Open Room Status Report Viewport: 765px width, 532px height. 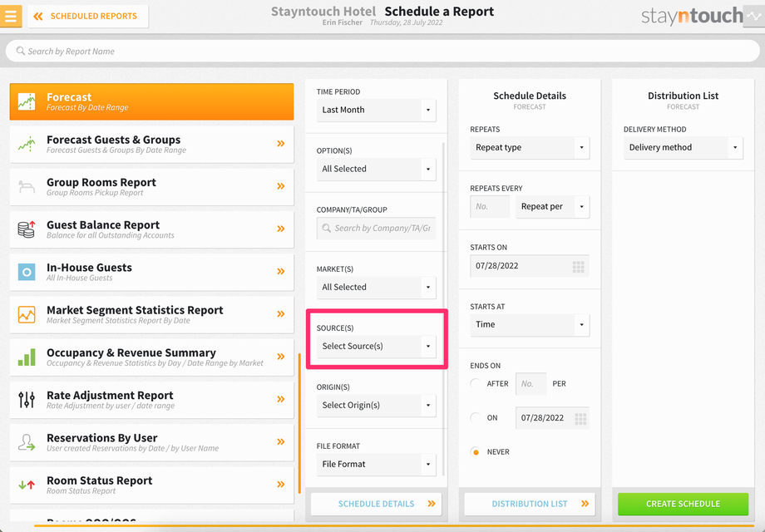coord(151,485)
